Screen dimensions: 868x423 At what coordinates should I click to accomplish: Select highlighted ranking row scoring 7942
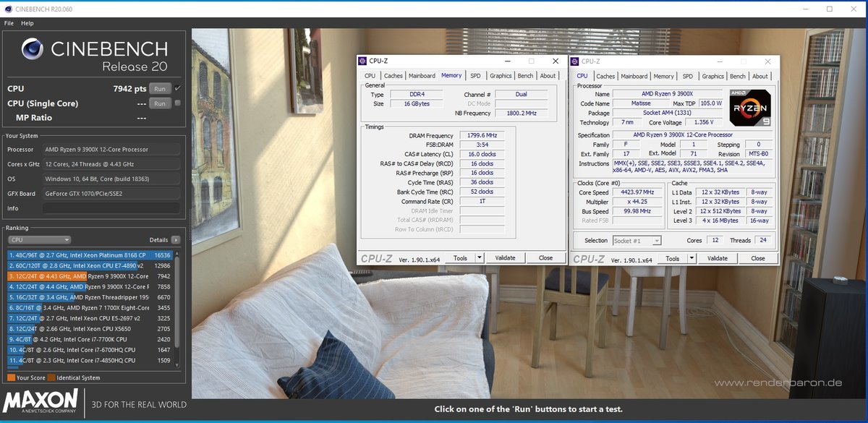90,276
